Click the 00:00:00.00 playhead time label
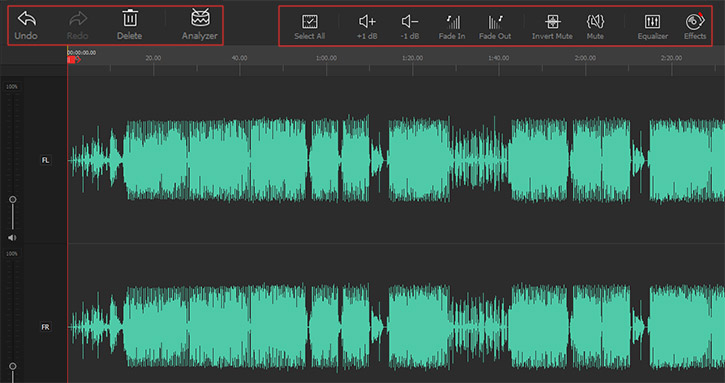The height and width of the screenshot is (383, 725). tap(82, 53)
